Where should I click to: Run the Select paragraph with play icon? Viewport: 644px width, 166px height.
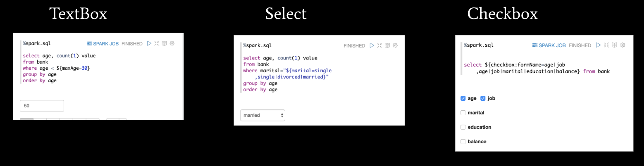tap(372, 45)
